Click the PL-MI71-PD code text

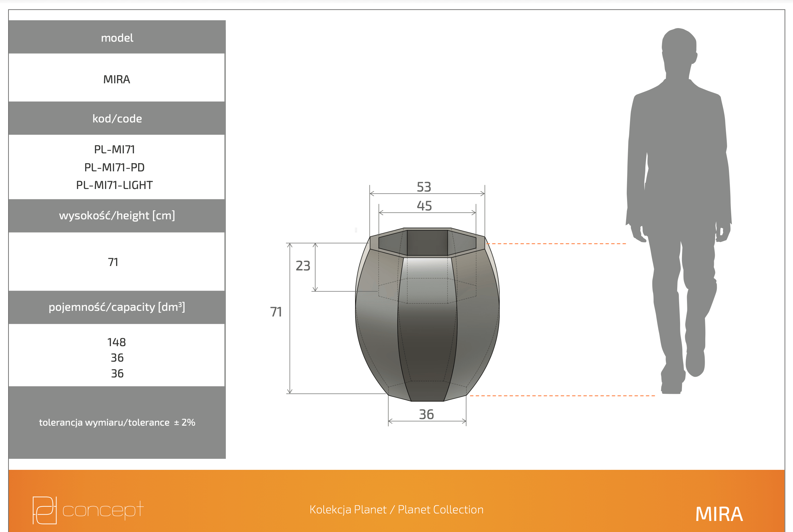(x=115, y=167)
